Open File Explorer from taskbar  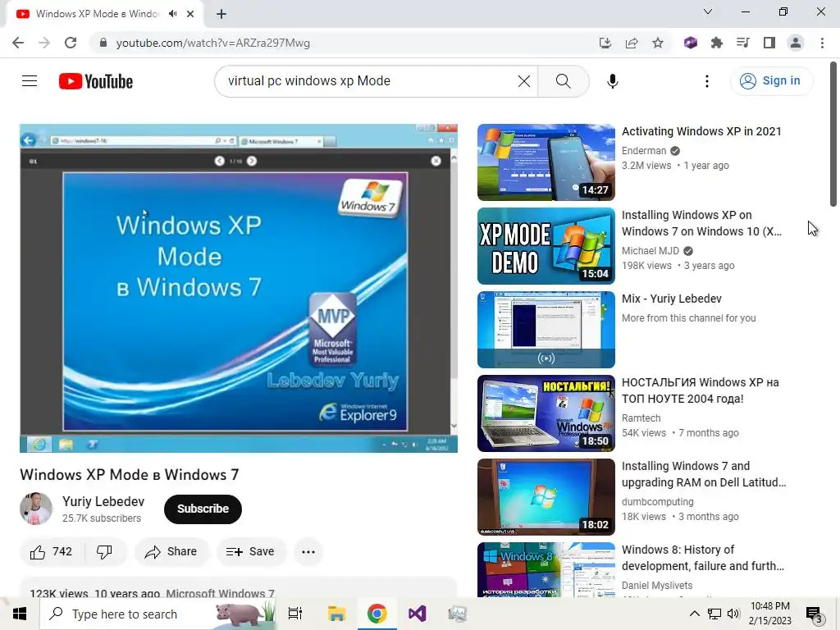[x=336, y=614]
